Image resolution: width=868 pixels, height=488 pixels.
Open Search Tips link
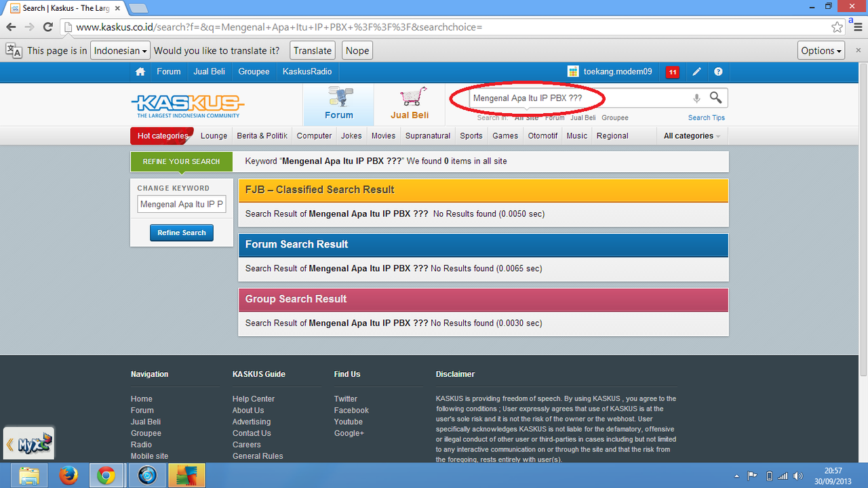point(707,118)
